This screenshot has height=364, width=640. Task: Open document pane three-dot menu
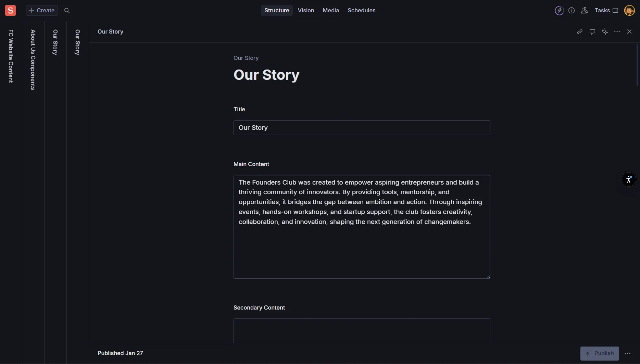coord(617,32)
